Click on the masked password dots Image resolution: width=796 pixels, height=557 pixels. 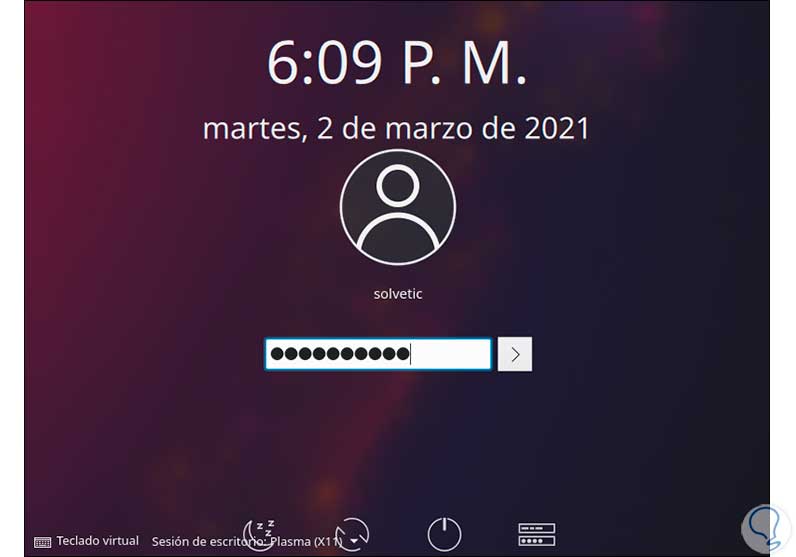pyautogui.click(x=340, y=354)
